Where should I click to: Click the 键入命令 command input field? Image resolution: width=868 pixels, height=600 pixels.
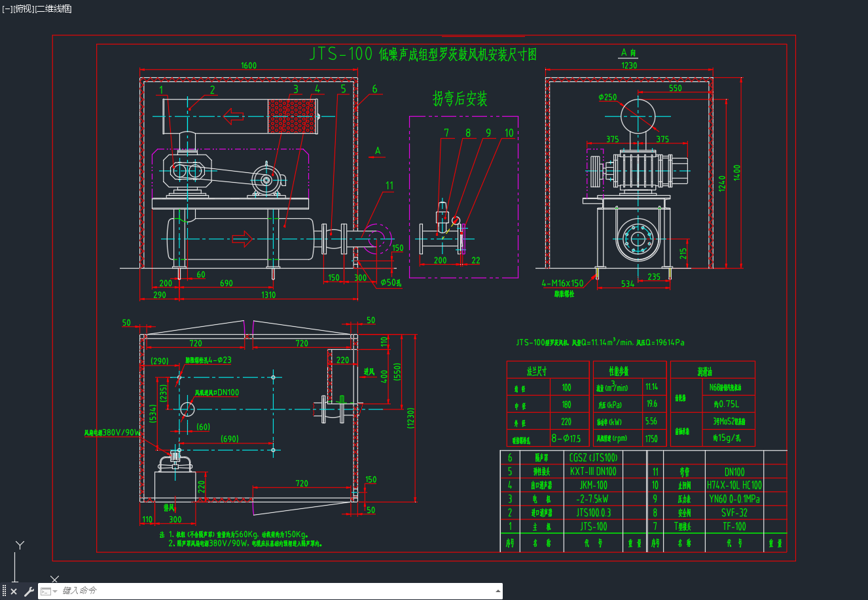tap(275, 591)
